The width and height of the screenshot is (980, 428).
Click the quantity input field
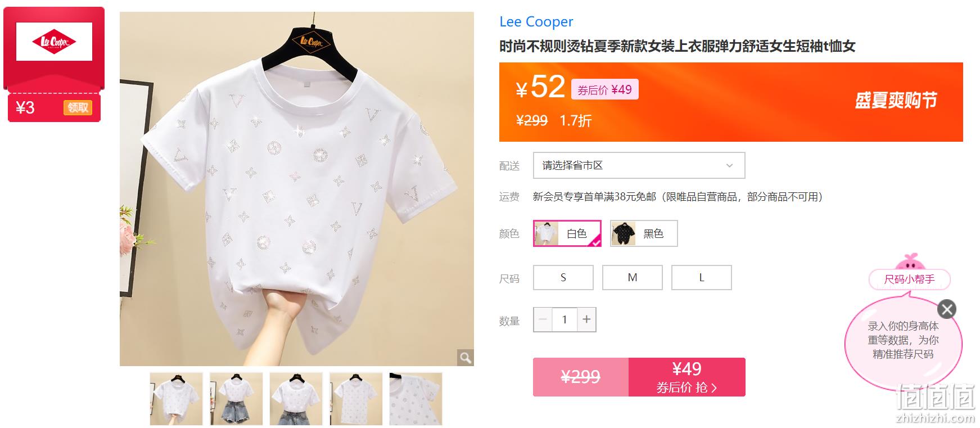coord(564,319)
